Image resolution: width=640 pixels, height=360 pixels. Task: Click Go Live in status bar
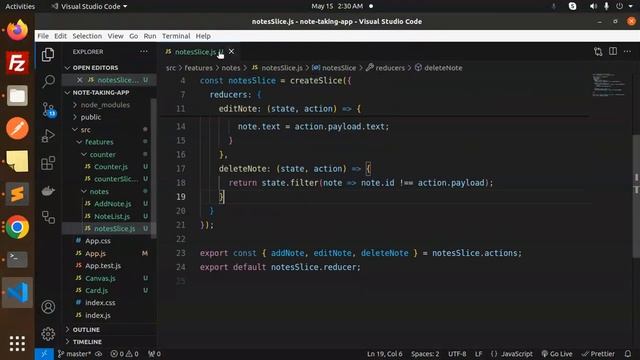coord(557,354)
